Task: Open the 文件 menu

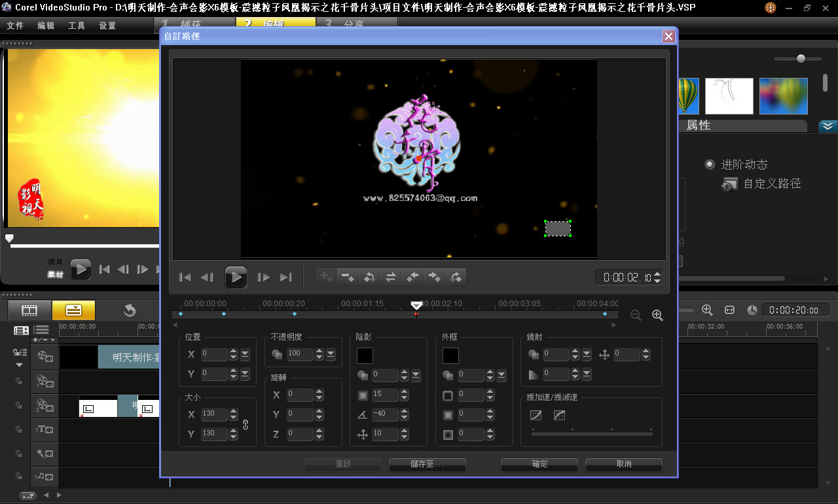Action: point(15,26)
